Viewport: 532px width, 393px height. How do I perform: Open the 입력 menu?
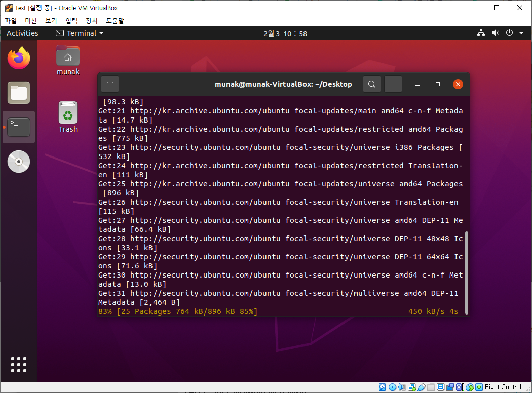[x=71, y=21]
